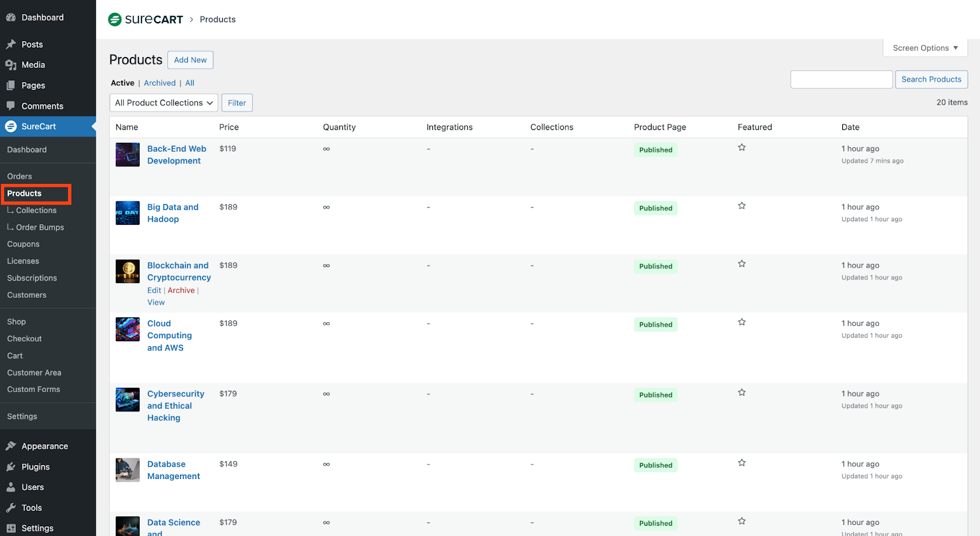The height and width of the screenshot is (536, 980).
Task: Open WordPress Settings icon at bottom
Action: [x=10, y=528]
